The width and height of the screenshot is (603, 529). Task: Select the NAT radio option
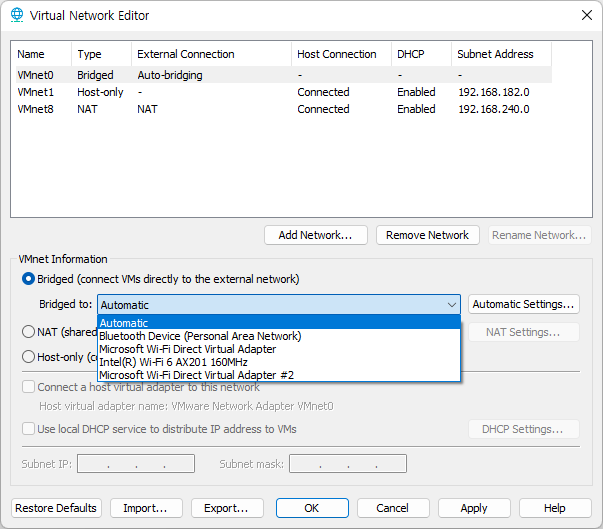pos(28,331)
